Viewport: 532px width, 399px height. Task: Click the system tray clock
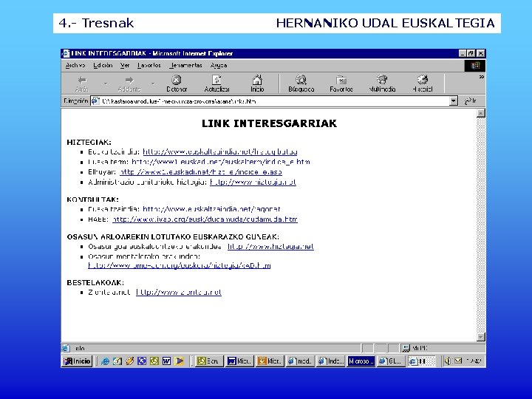pyautogui.click(x=474, y=361)
